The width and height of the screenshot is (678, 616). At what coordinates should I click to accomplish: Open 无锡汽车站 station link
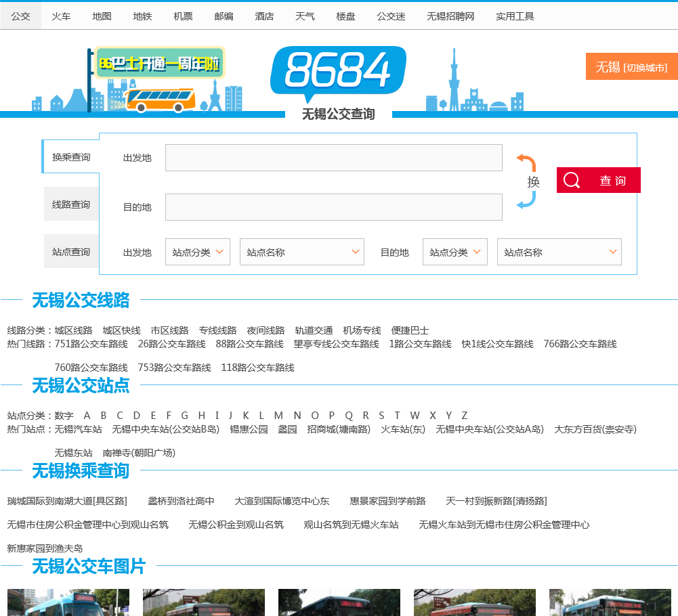79,429
